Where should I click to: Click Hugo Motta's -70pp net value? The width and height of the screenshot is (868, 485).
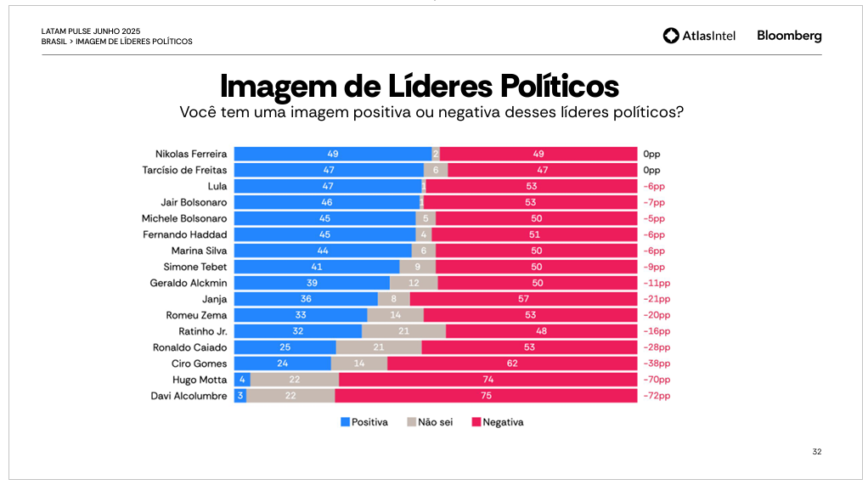click(657, 380)
